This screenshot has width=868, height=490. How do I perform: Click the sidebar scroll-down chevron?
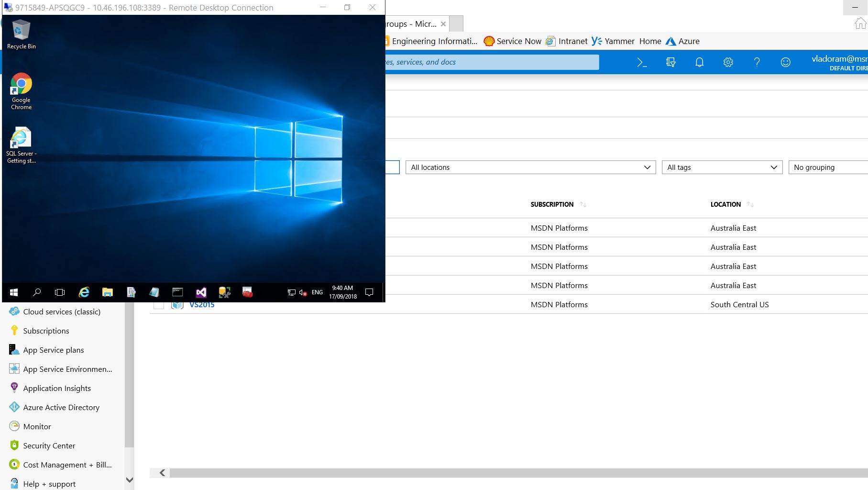pos(129,480)
